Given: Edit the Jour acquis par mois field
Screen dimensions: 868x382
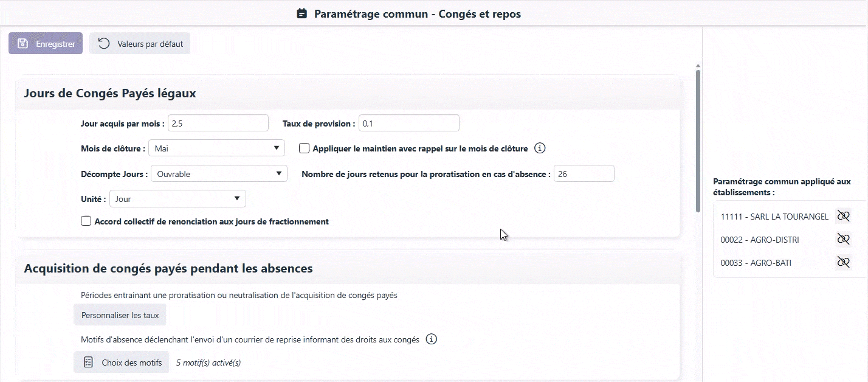Looking at the screenshot, I should tap(218, 123).
